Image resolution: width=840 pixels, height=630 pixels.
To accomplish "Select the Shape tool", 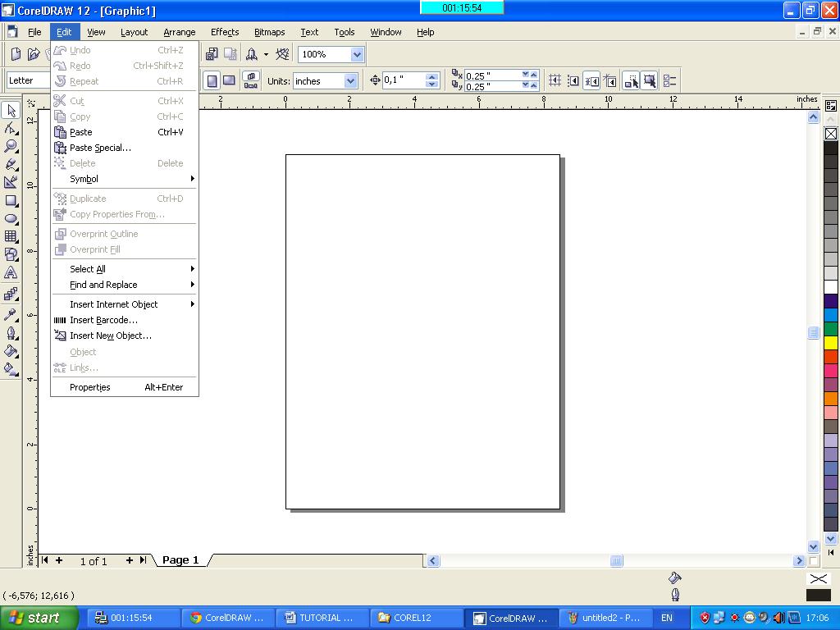I will click(11, 128).
